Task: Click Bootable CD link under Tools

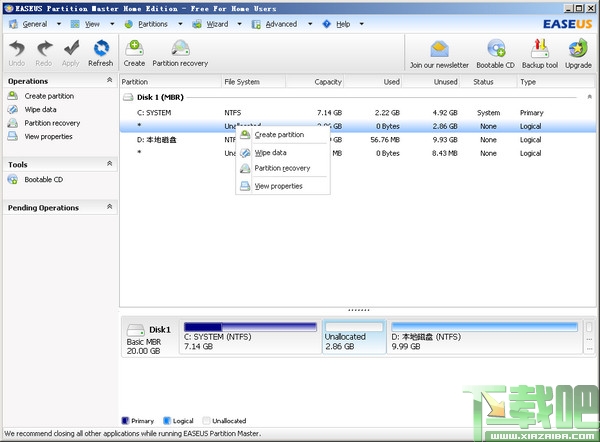Action: tap(43, 180)
